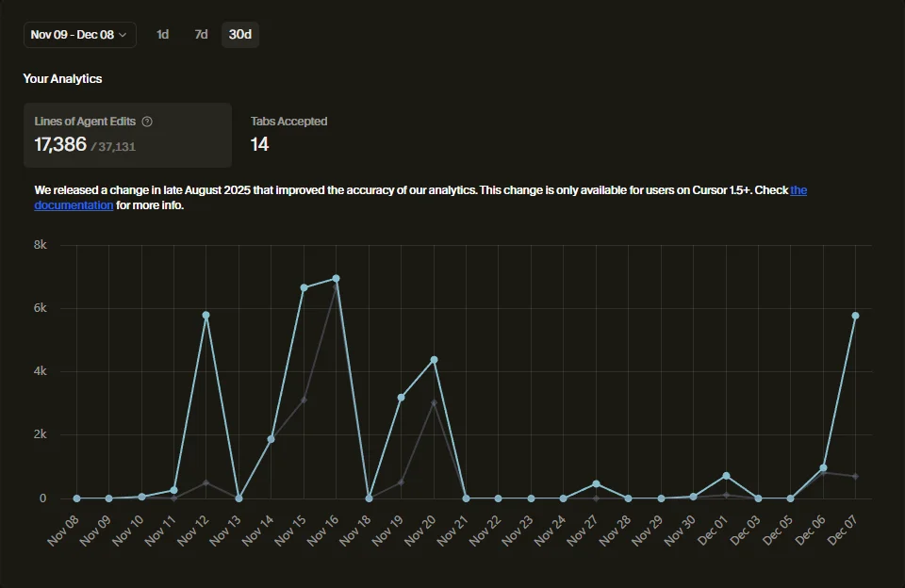This screenshot has height=588, width=905.
Task: Click the Nov 19 teal rising data point
Action: click(401, 398)
